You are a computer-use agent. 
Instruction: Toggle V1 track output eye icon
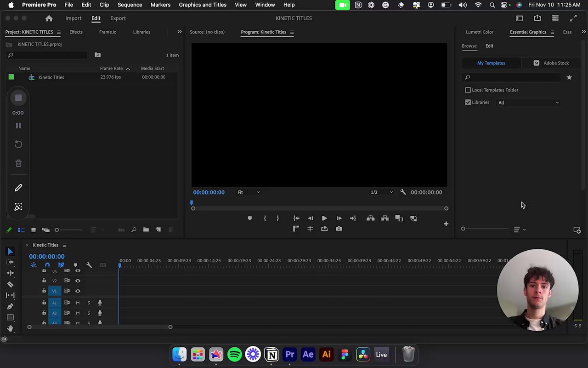[78, 291]
